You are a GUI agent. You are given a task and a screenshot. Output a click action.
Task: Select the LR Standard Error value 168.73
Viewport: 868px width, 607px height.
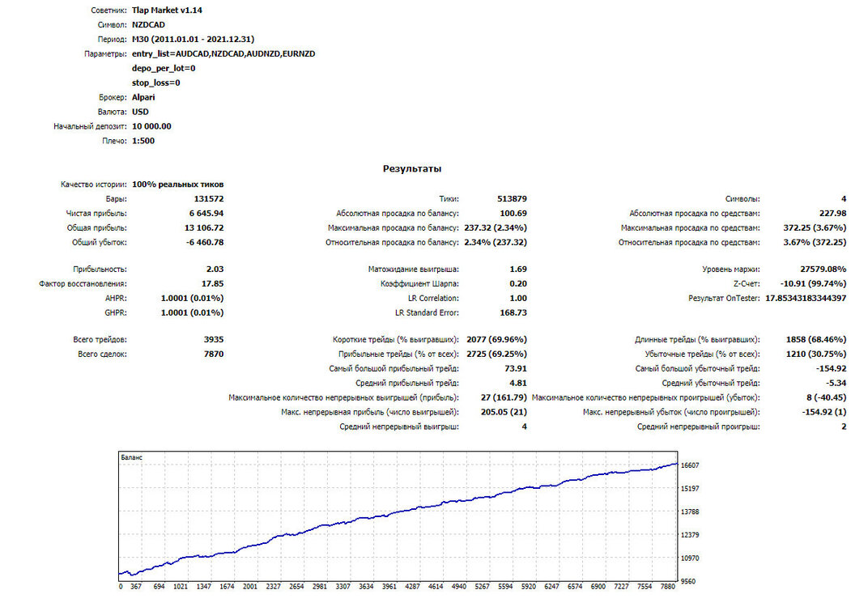point(513,312)
